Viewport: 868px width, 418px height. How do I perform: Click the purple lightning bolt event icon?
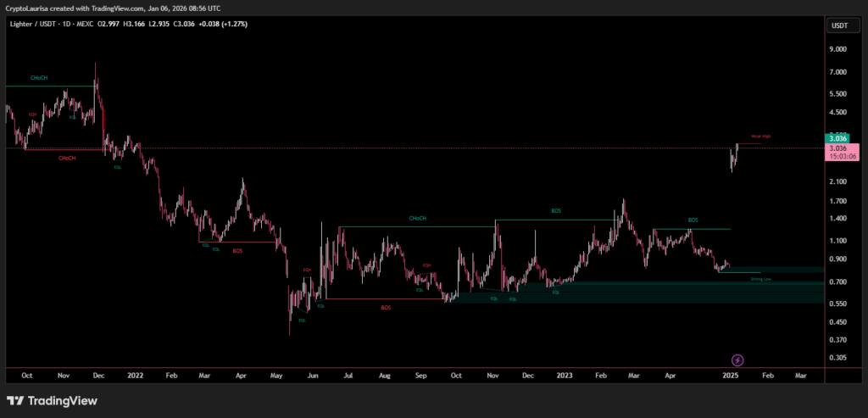(737, 360)
